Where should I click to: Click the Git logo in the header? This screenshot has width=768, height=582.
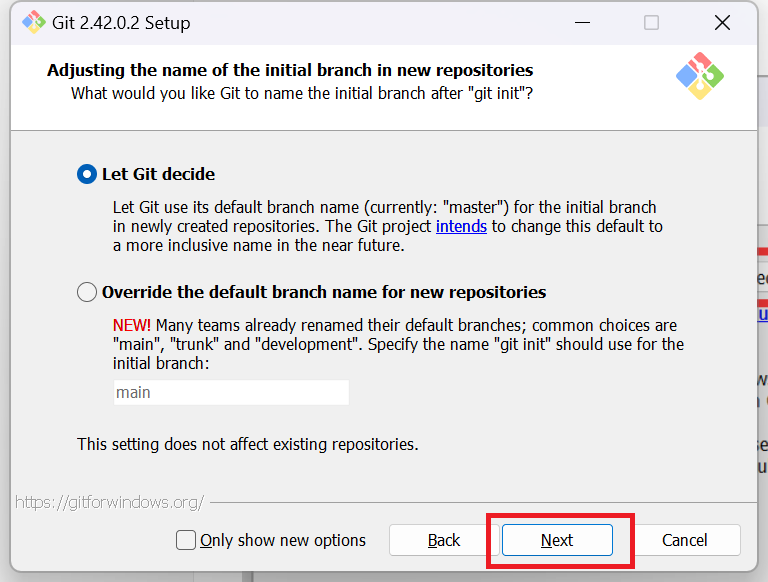click(x=699, y=76)
